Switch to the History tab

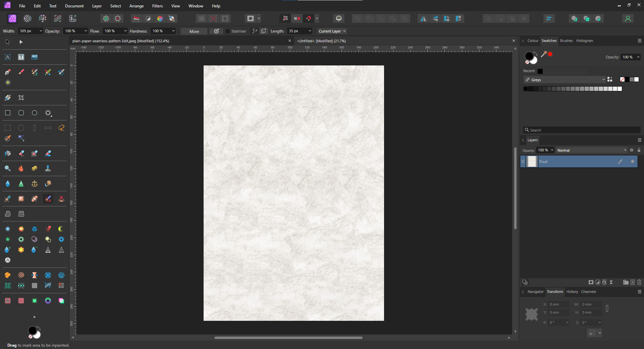point(572,292)
